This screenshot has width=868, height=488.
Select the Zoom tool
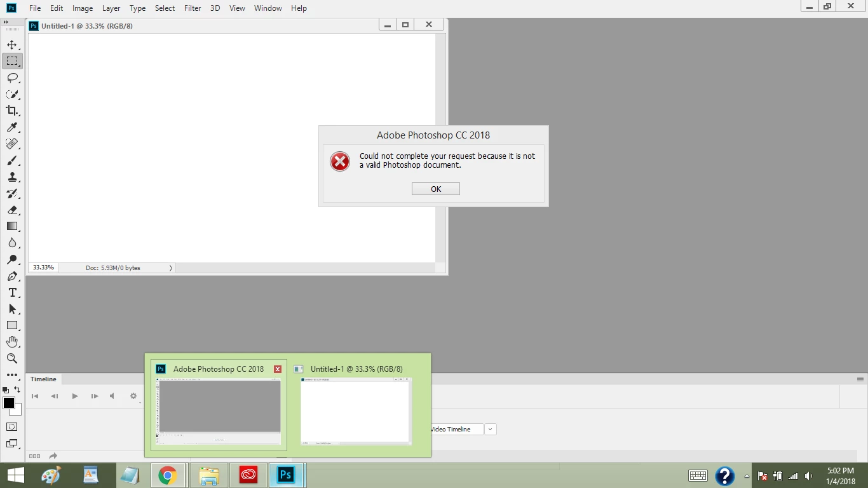click(12, 359)
